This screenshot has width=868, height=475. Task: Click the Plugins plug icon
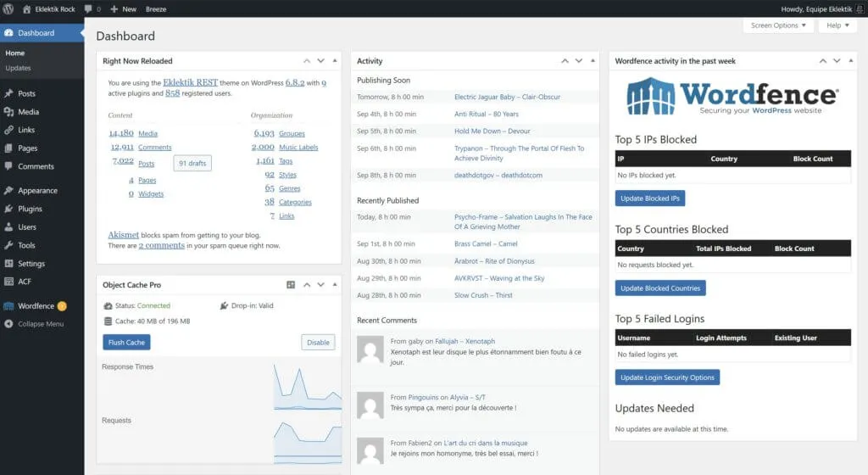click(8, 209)
